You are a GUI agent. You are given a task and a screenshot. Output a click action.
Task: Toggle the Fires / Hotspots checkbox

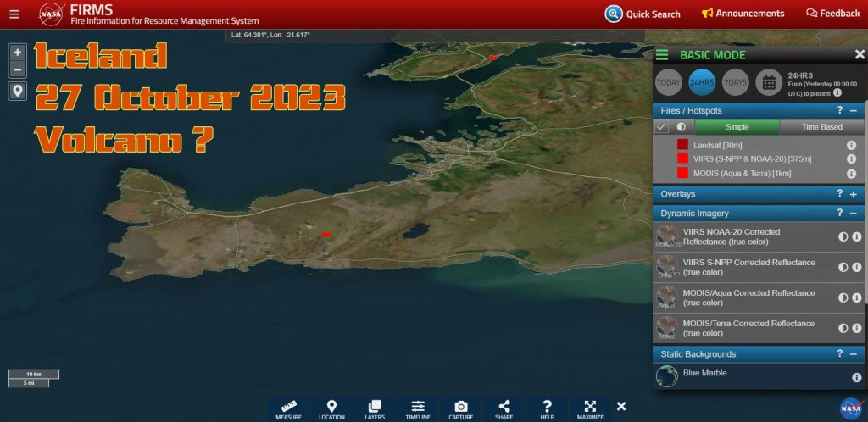663,127
